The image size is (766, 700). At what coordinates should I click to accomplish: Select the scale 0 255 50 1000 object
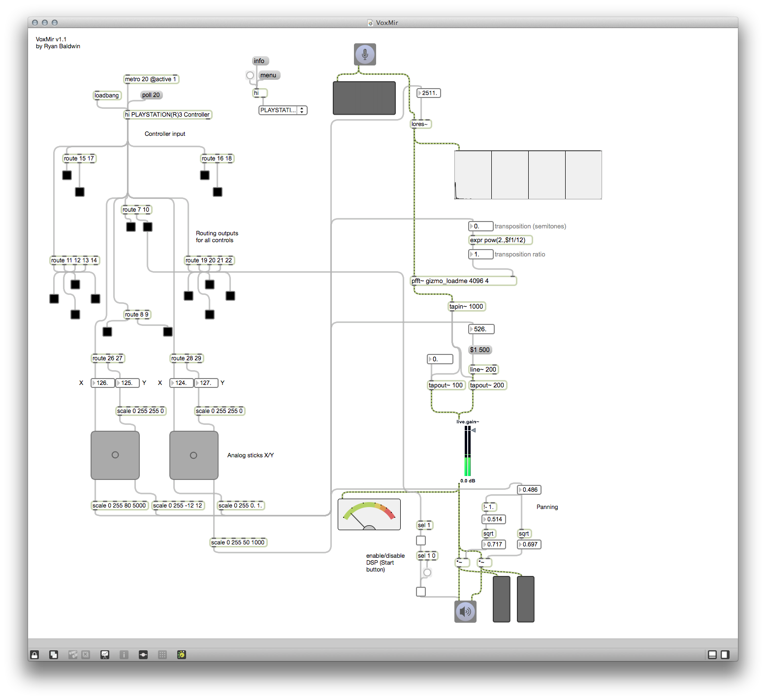pos(238,542)
